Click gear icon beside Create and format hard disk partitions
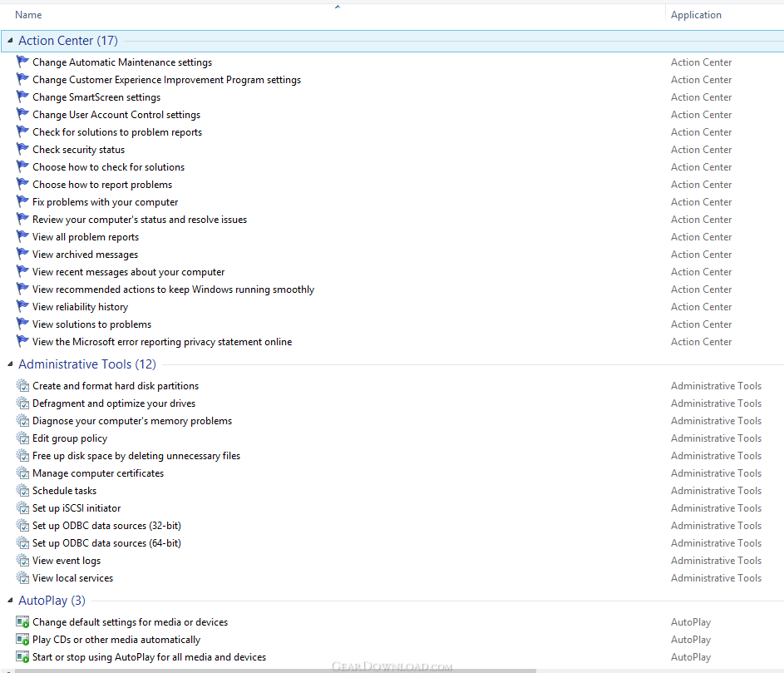This screenshot has width=784, height=673. click(x=22, y=385)
